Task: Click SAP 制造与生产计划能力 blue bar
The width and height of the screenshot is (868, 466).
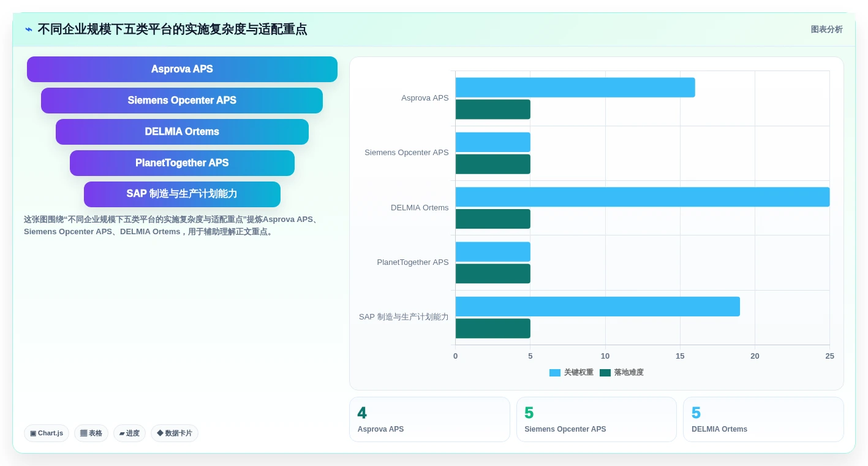Action: coord(598,307)
